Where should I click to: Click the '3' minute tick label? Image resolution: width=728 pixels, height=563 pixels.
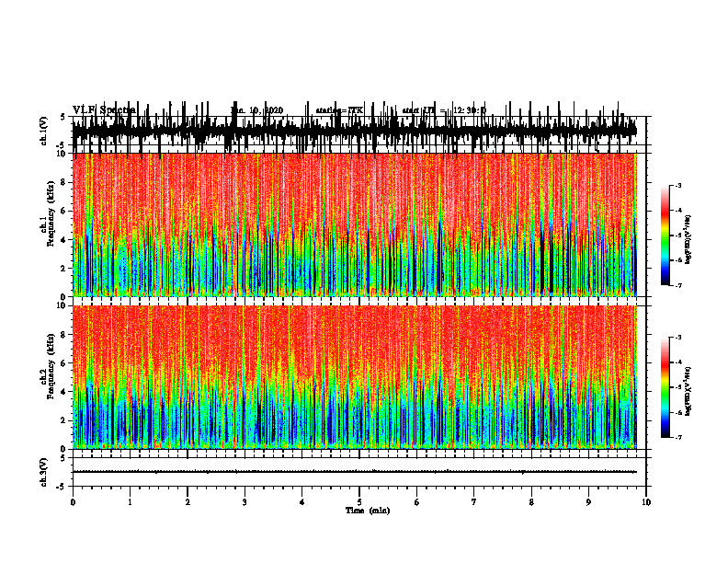click(245, 502)
